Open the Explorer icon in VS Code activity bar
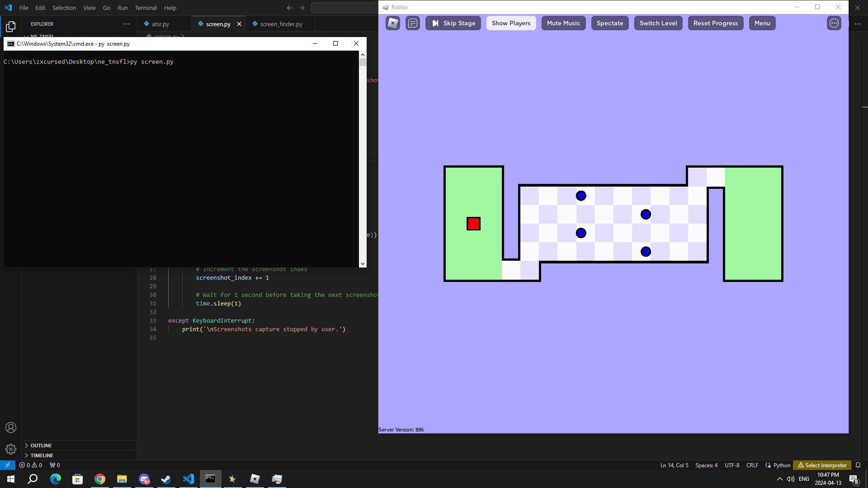The height and width of the screenshot is (488, 868). pos(10,27)
